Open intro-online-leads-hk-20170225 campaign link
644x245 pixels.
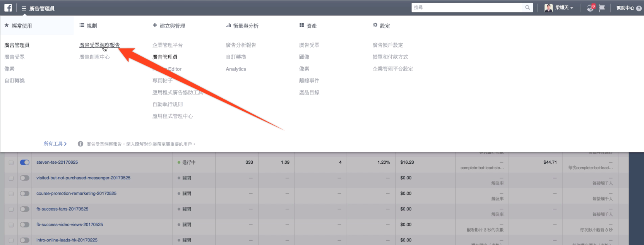[67, 240]
